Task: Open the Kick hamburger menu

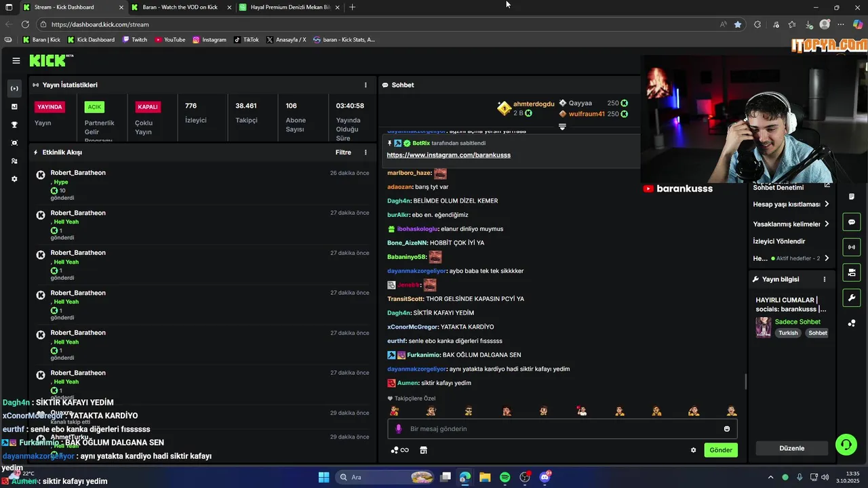Action: 16,60
